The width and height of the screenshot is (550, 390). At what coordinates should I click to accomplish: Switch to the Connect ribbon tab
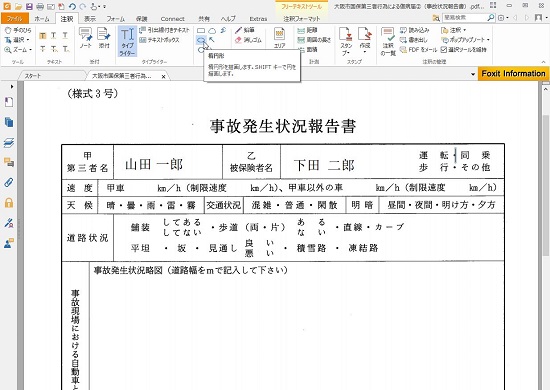point(172,19)
